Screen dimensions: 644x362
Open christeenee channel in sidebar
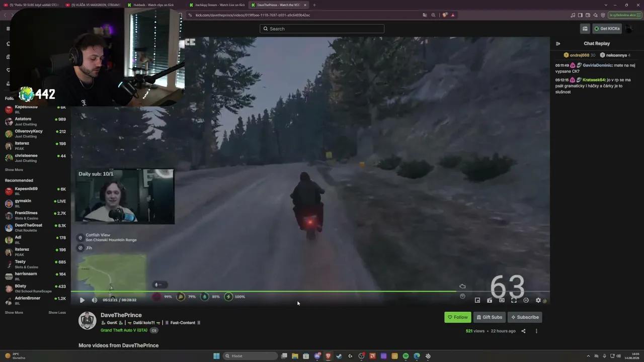35,158
